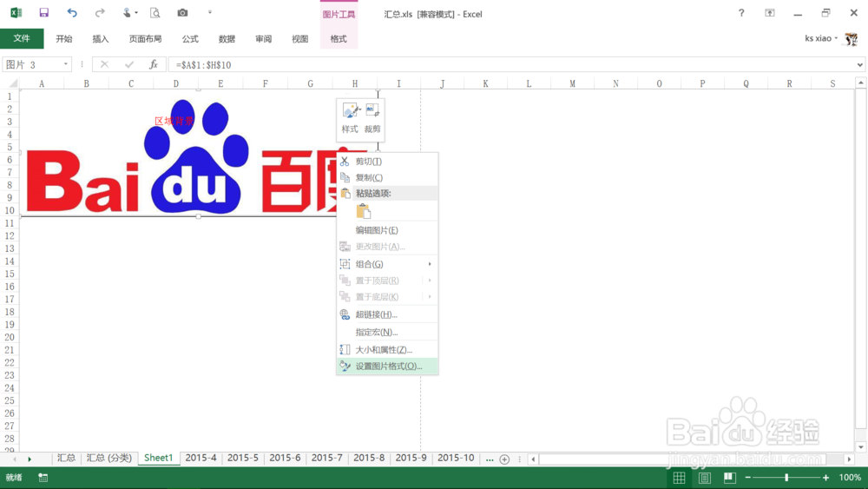Open the 2015-4 sheet tab
The width and height of the screenshot is (868, 489).
pyautogui.click(x=201, y=458)
